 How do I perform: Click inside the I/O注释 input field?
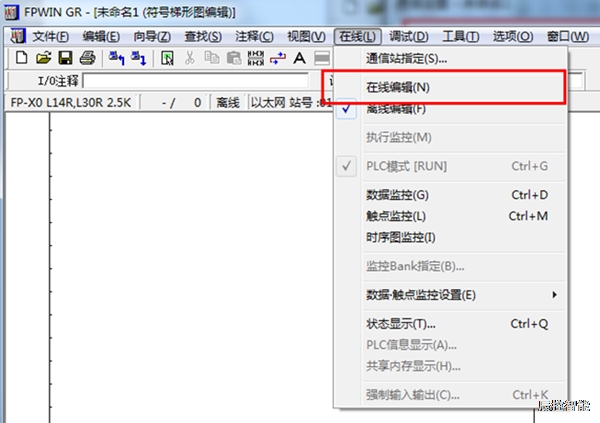[200, 80]
